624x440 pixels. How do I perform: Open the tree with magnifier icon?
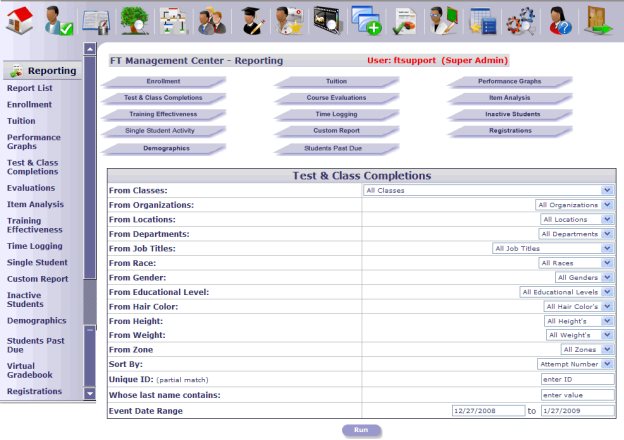[x=135, y=21]
